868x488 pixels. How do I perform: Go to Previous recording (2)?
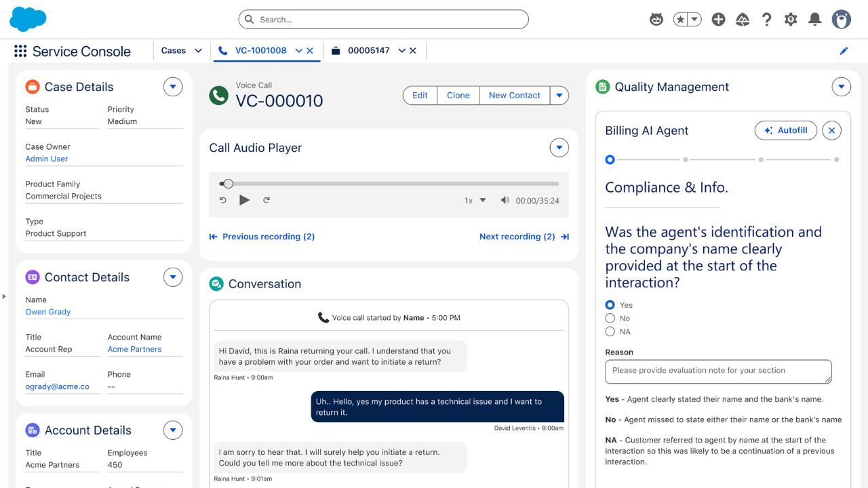262,237
